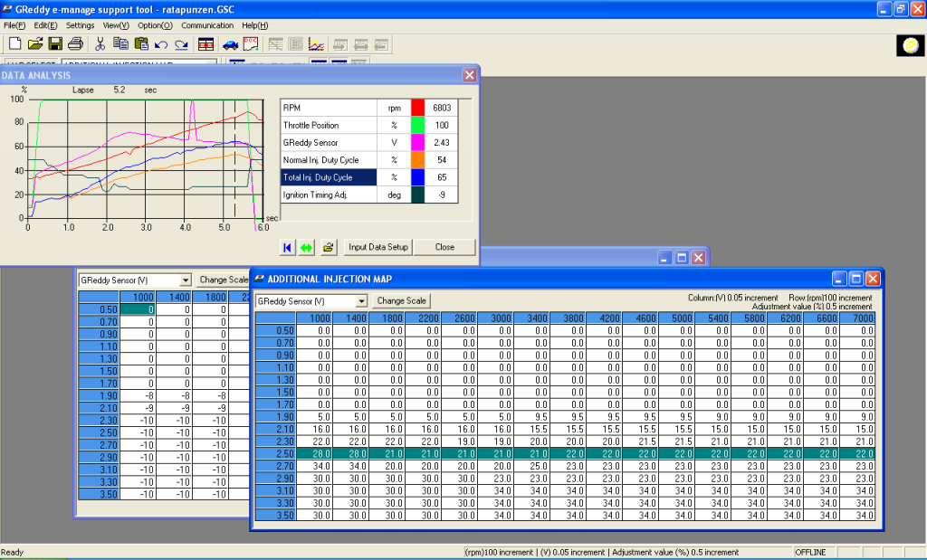Open the View menu
Image resolution: width=927 pixels, height=560 pixels.
click(116, 25)
